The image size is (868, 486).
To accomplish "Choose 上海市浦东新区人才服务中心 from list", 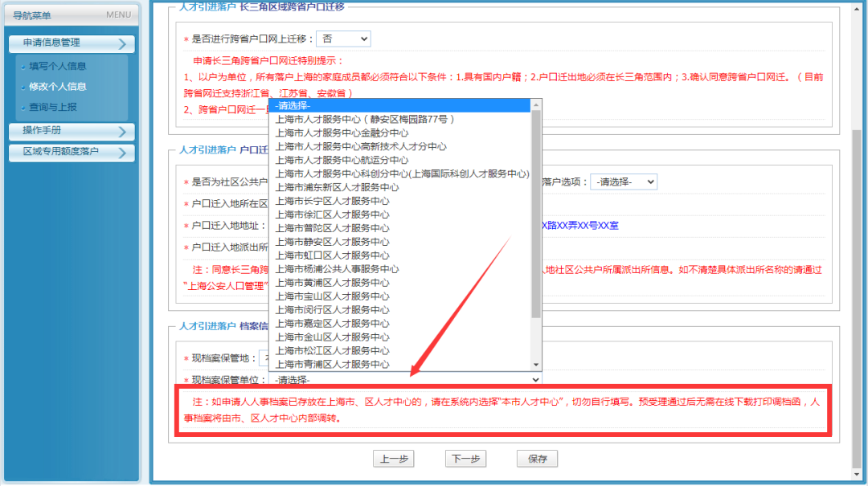I will pyautogui.click(x=337, y=187).
